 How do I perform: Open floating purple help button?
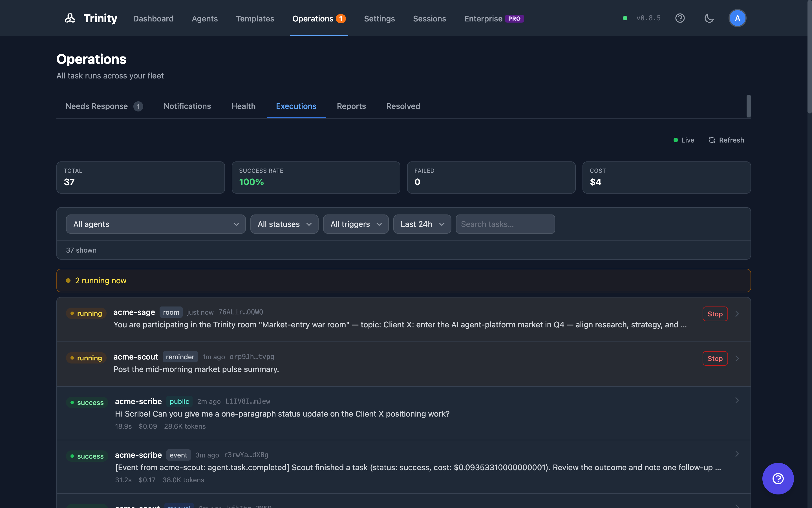coord(778,478)
